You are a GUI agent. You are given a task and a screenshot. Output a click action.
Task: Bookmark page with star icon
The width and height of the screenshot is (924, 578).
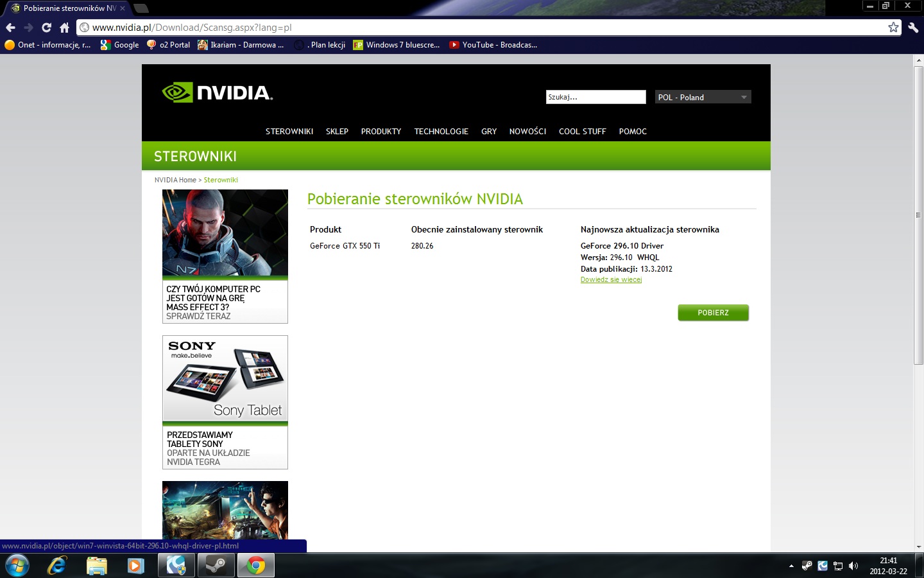tap(893, 27)
